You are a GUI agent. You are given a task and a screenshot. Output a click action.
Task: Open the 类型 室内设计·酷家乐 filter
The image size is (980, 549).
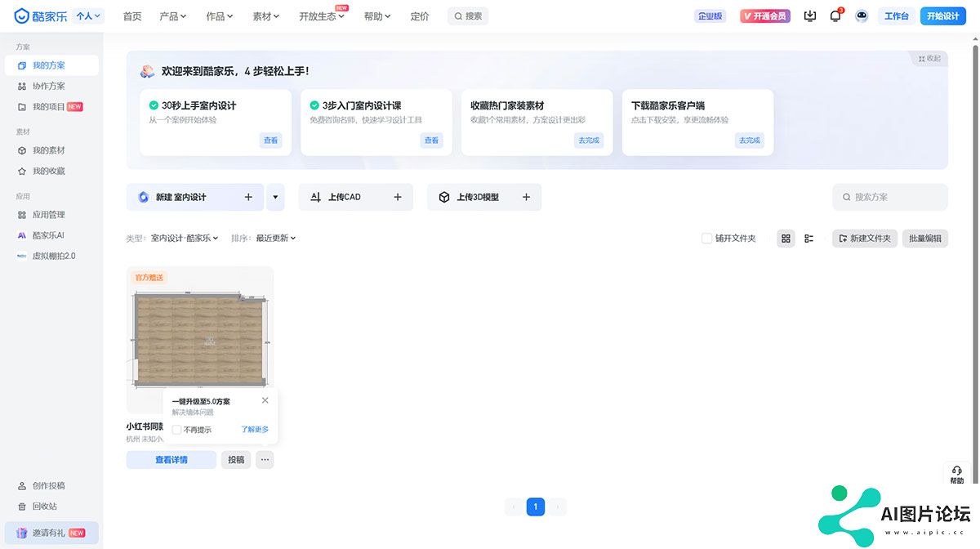click(185, 239)
